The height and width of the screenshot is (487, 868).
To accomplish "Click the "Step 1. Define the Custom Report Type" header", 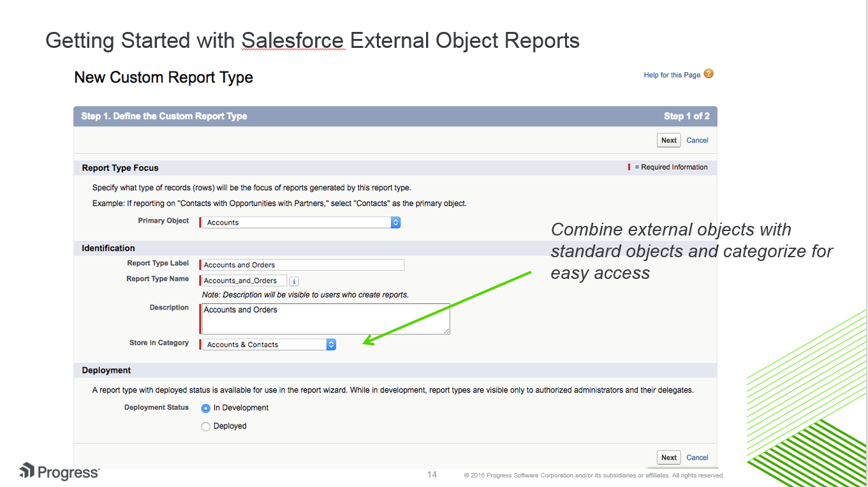I will pos(164,116).
